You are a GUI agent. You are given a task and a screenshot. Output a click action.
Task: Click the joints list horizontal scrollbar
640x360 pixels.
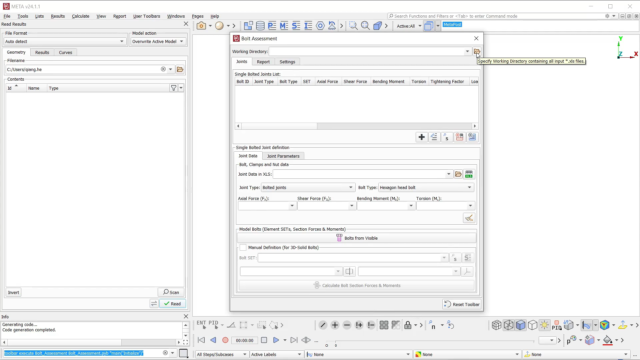[x=356, y=126]
